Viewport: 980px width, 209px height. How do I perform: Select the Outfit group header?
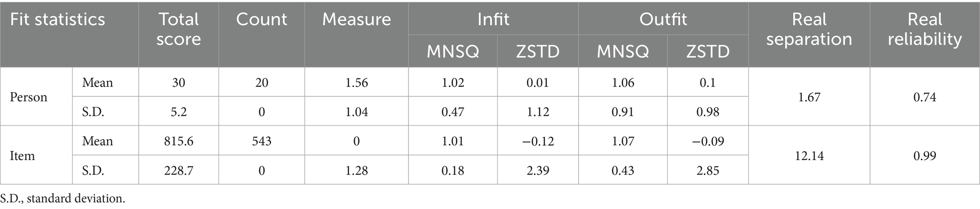coord(663,19)
